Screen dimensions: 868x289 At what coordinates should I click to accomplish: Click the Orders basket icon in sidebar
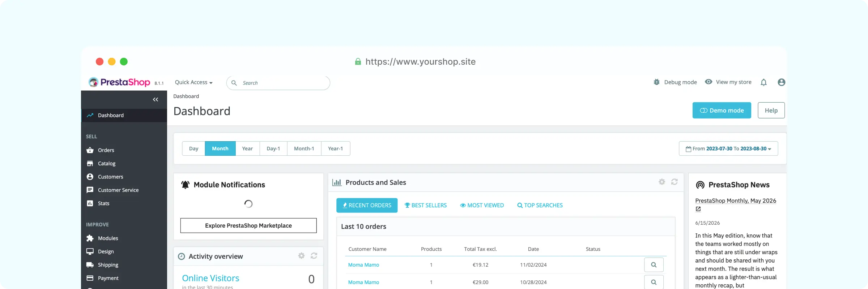[90, 150]
